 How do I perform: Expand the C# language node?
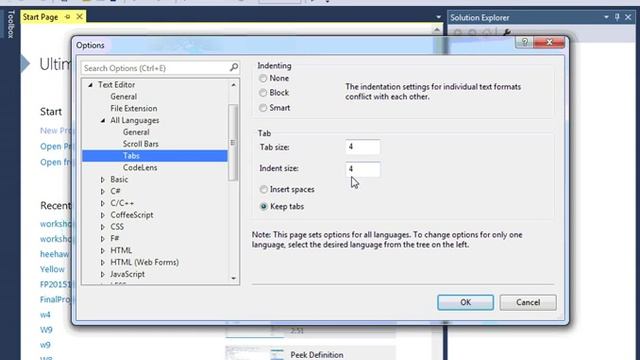[x=102, y=191]
